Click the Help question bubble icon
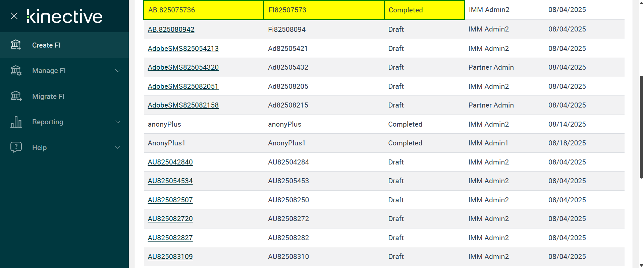The height and width of the screenshot is (268, 644). (16, 147)
